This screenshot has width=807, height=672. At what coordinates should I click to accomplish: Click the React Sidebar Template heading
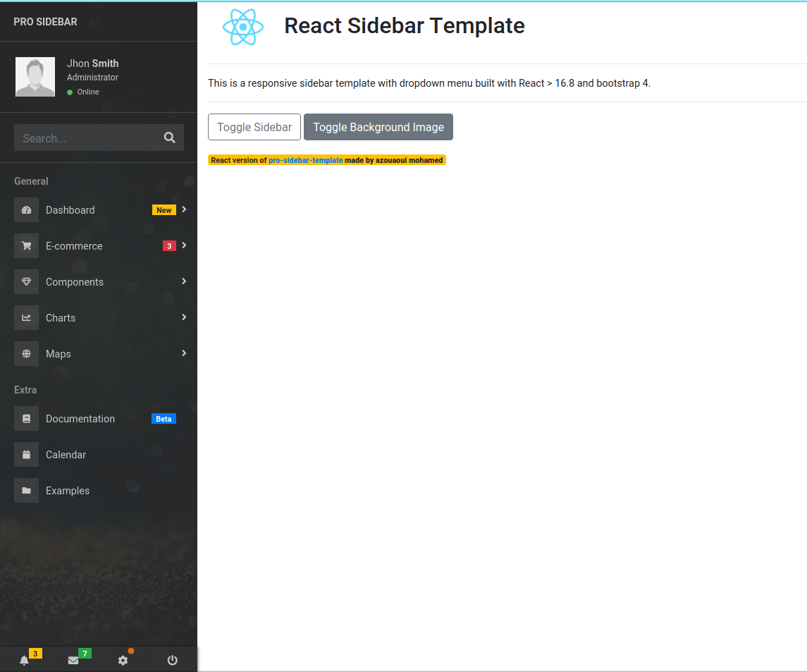coord(405,26)
